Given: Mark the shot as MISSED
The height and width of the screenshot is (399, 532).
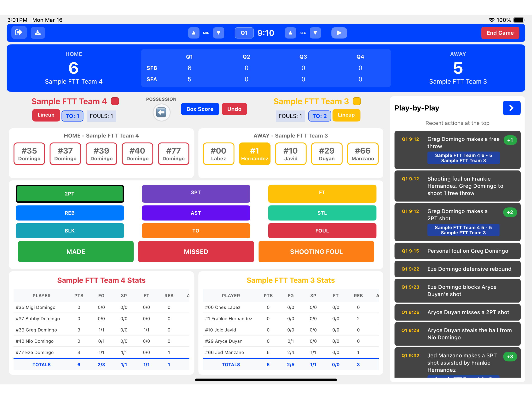Looking at the screenshot, I should (x=196, y=252).
